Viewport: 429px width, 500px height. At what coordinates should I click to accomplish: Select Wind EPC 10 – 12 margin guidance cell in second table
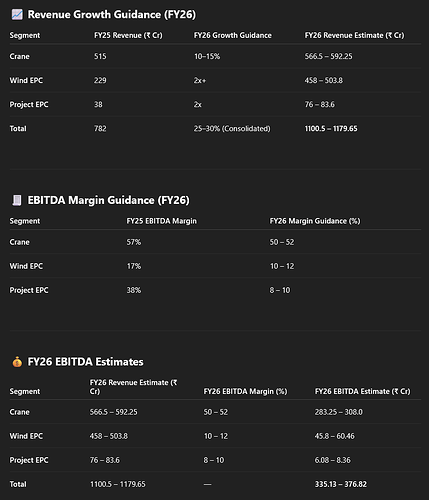coord(282,266)
